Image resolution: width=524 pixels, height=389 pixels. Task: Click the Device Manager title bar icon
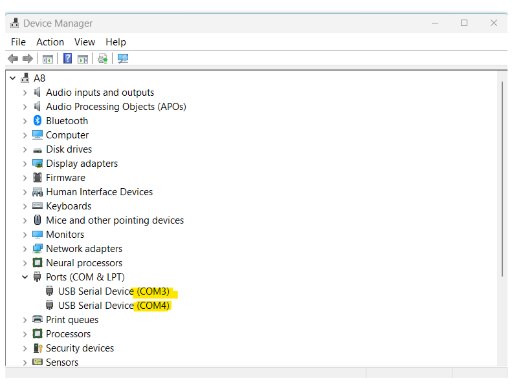click(14, 23)
